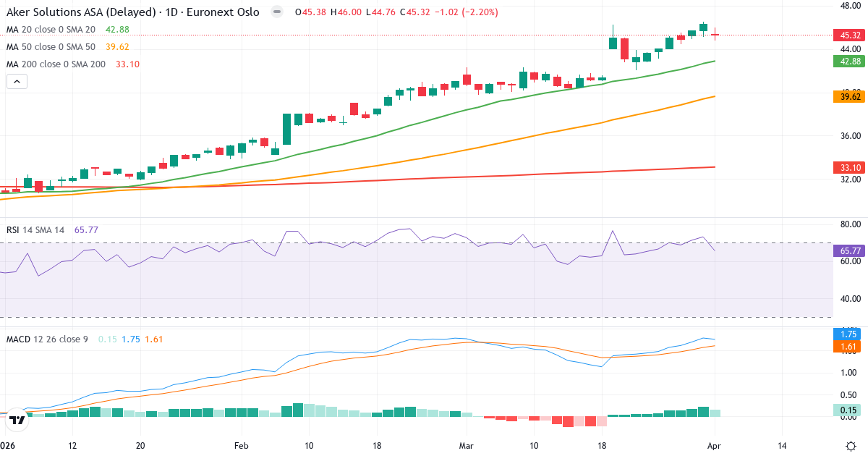868x456 pixels.
Task: Click the red 33.10 MA price tag
Action: pos(850,167)
